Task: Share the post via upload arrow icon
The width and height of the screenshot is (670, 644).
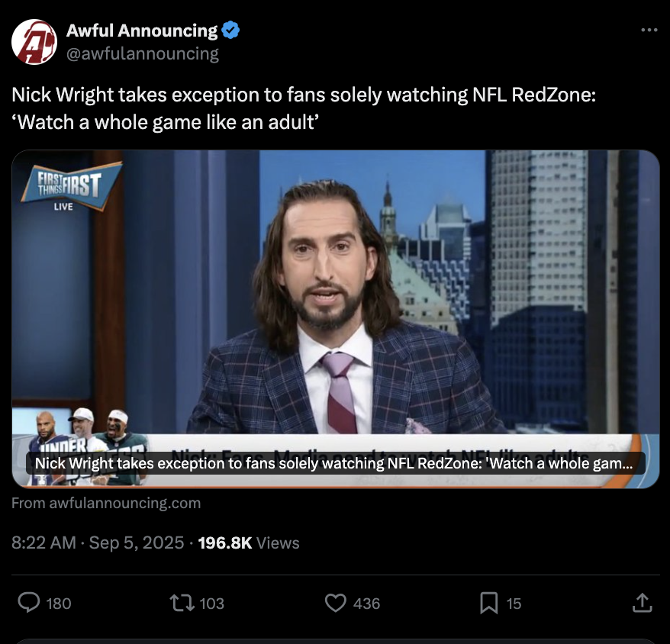Action: 642,603
